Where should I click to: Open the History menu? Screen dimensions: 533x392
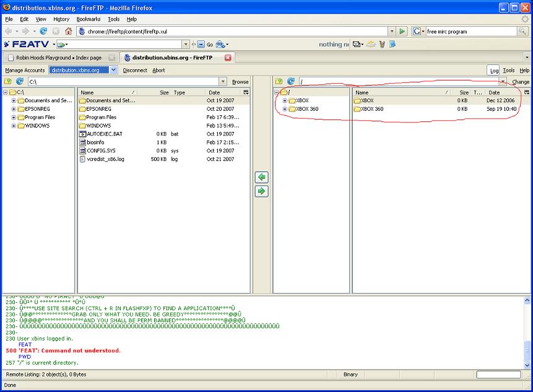(61, 19)
